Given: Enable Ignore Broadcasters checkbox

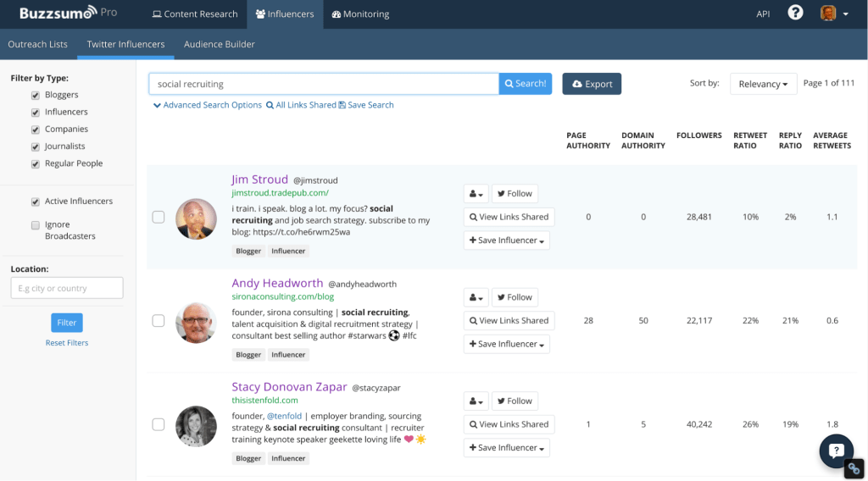Looking at the screenshot, I should pos(36,225).
